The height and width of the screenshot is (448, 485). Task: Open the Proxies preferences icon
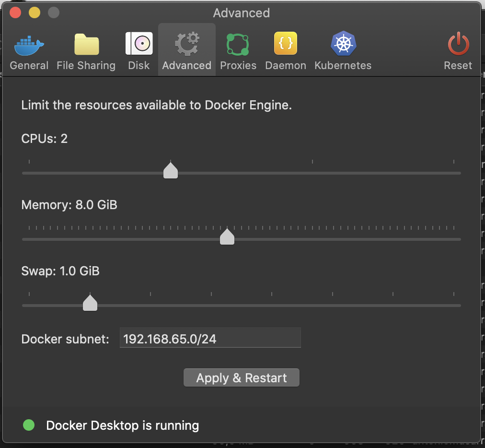coord(238,45)
